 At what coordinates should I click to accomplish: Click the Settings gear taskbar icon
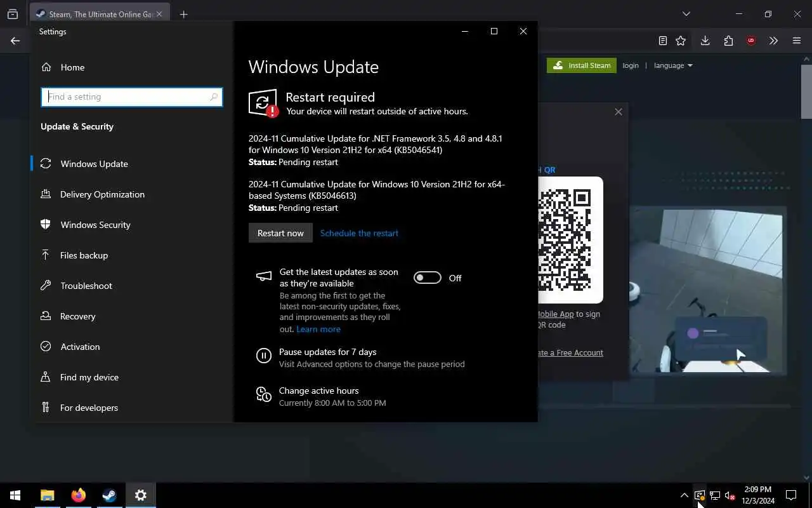140,495
